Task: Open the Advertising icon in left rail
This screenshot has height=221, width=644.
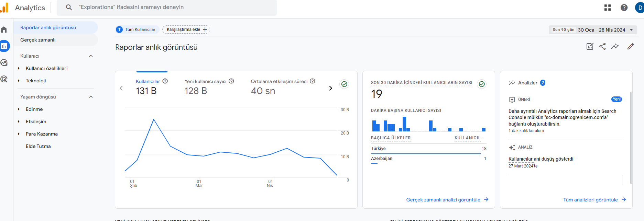Action: 4,79
